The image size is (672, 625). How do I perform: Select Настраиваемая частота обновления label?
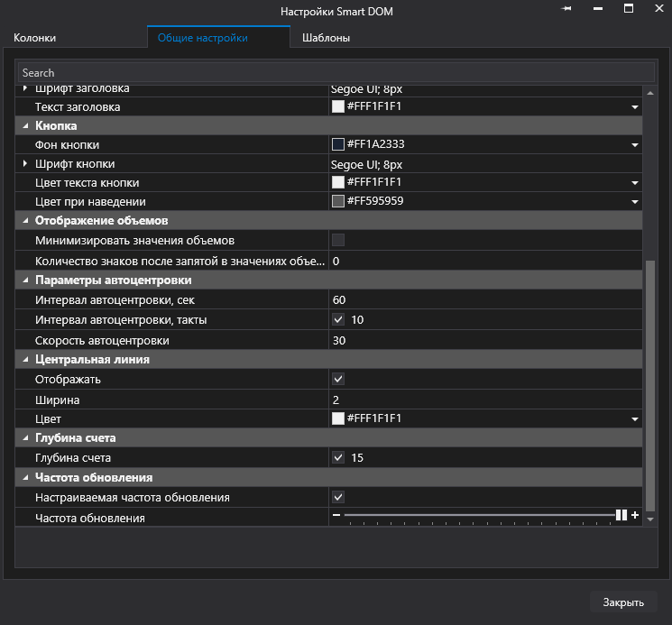(x=133, y=498)
